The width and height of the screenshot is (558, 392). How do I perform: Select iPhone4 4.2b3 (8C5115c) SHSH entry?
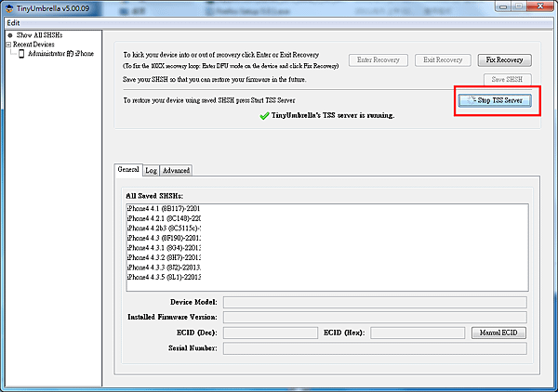point(164,229)
